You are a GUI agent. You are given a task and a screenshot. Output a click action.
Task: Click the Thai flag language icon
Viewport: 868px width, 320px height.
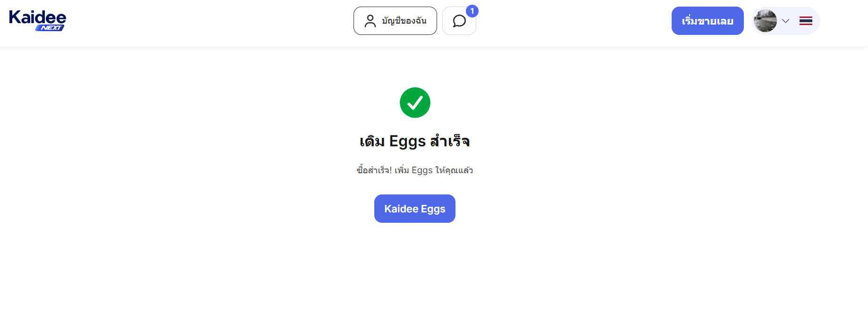click(x=806, y=21)
